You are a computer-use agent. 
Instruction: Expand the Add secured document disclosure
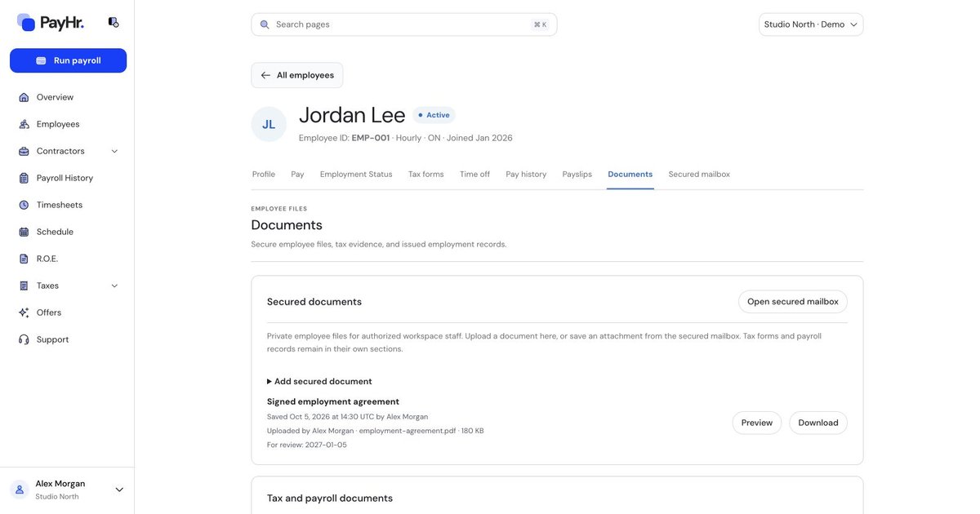pyautogui.click(x=319, y=381)
